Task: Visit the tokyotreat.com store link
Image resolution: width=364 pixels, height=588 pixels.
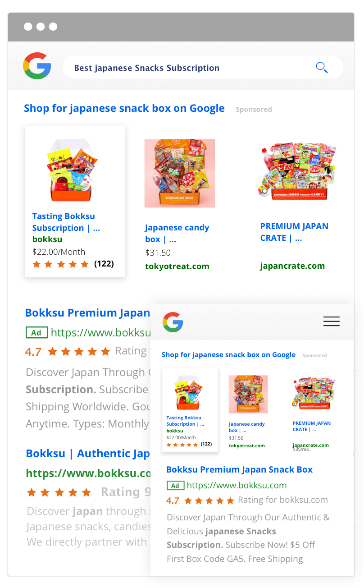Action: click(177, 266)
